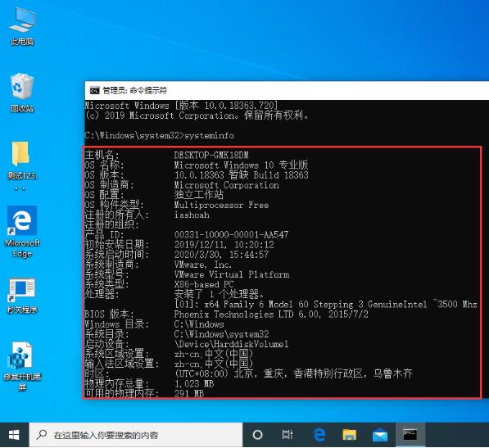The image size is (489, 448).
Task: Click Windows directory C:\Windows value
Action: point(199,324)
